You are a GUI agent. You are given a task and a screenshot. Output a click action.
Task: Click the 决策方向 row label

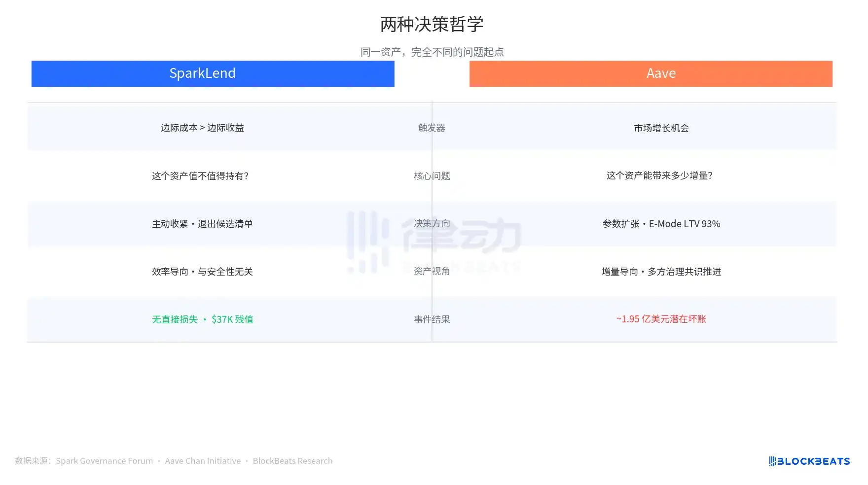click(432, 223)
